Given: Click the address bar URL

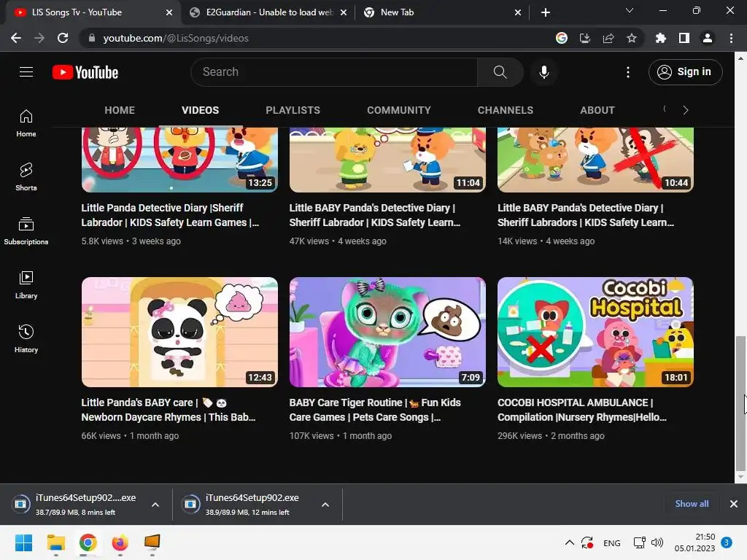Looking at the screenshot, I should (176, 38).
